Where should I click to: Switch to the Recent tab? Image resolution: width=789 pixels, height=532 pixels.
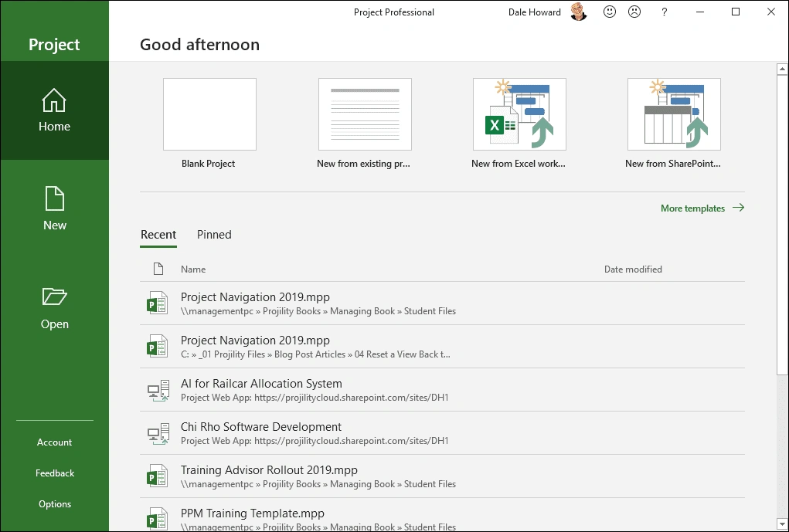pyautogui.click(x=158, y=235)
